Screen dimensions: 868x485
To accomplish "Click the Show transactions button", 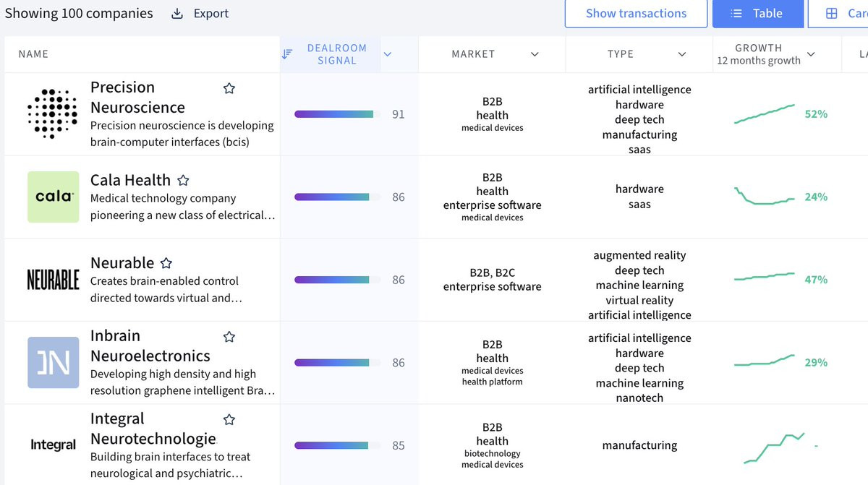I will [x=636, y=14].
